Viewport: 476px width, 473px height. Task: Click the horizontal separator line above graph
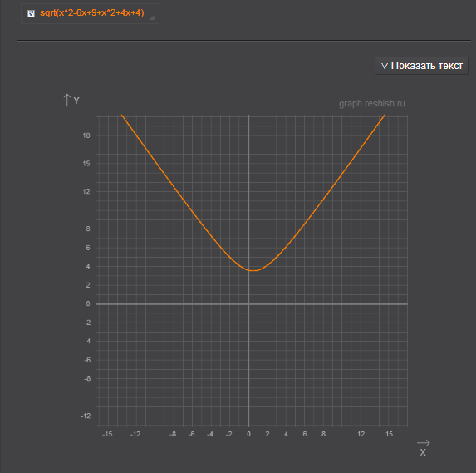(244, 40)
